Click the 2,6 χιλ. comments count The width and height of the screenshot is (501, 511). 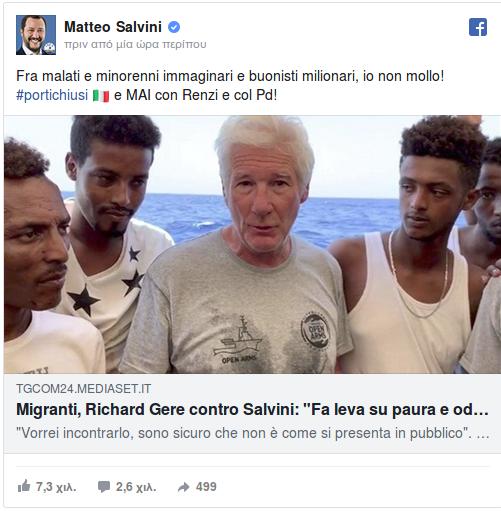[136, 487]
